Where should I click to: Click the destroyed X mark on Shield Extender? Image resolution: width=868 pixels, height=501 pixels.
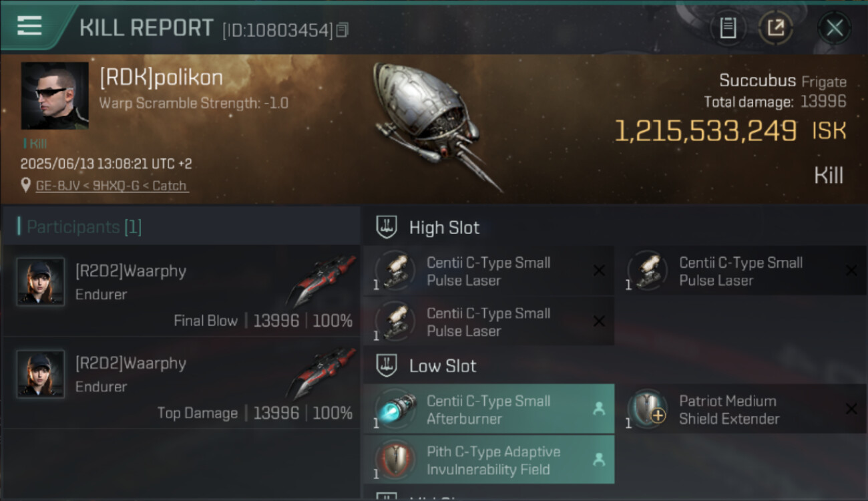point(851,409)
